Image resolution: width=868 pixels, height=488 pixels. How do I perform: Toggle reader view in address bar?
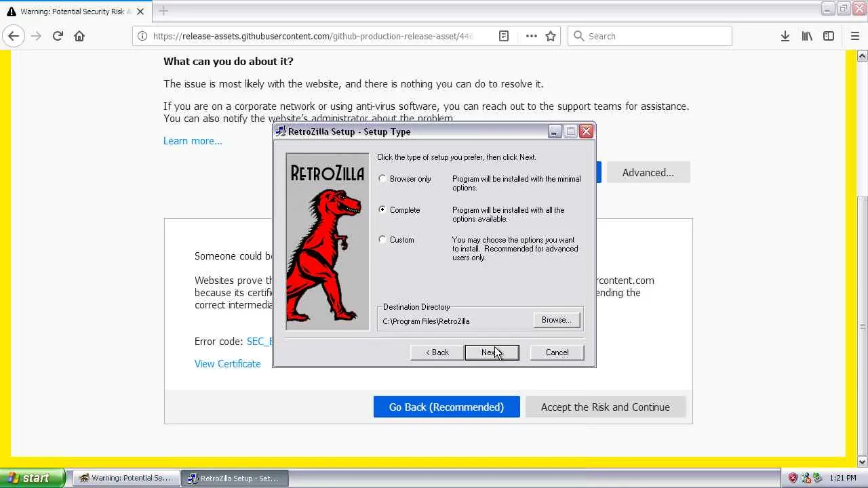504,36
